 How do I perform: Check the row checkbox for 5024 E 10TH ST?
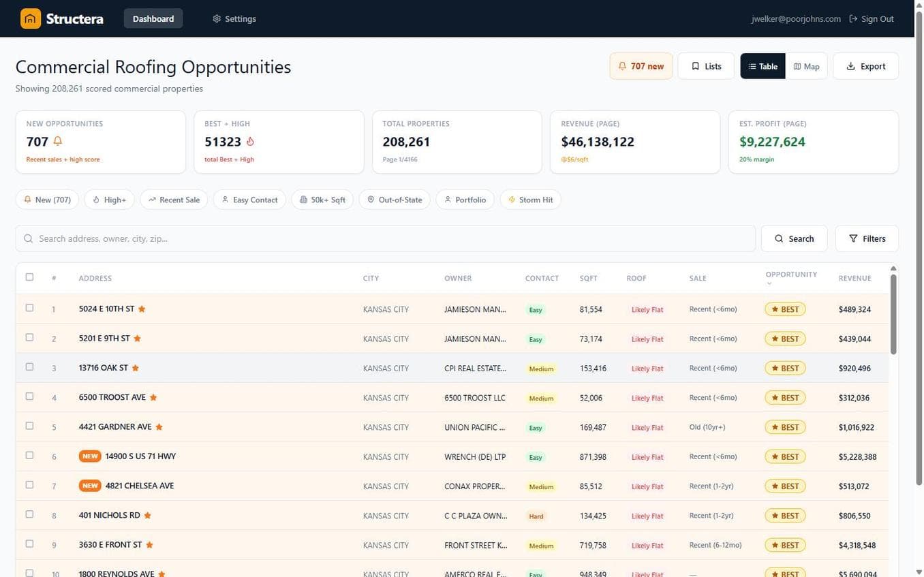pos(29,308)
